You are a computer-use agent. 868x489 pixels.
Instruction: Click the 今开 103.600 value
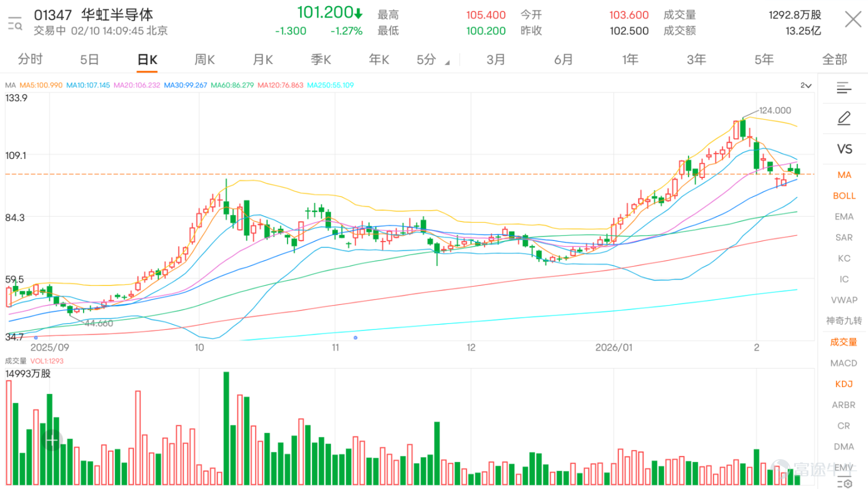click(x=629, y=15)
